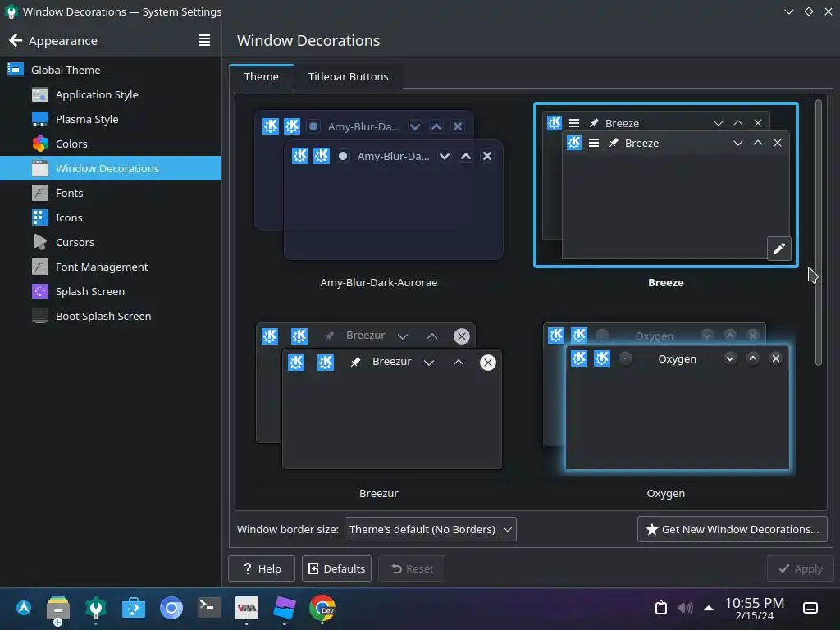Screen dimensions: 840x630
Task: Open Cursors settings
Action: click(111, 242)
